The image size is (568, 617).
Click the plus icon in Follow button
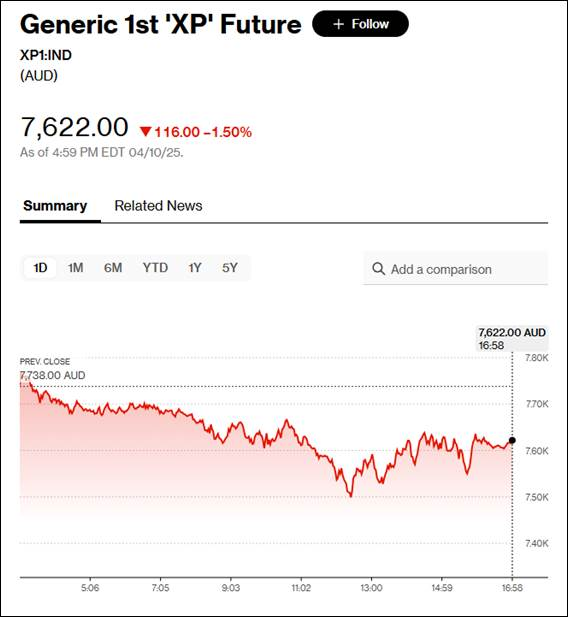(338, 24)
